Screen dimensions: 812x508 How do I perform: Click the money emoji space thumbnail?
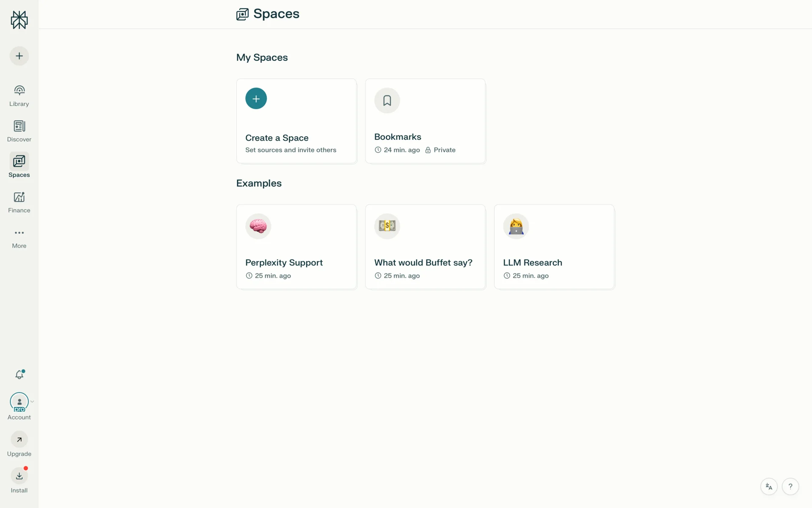click(x=387, y=226)
